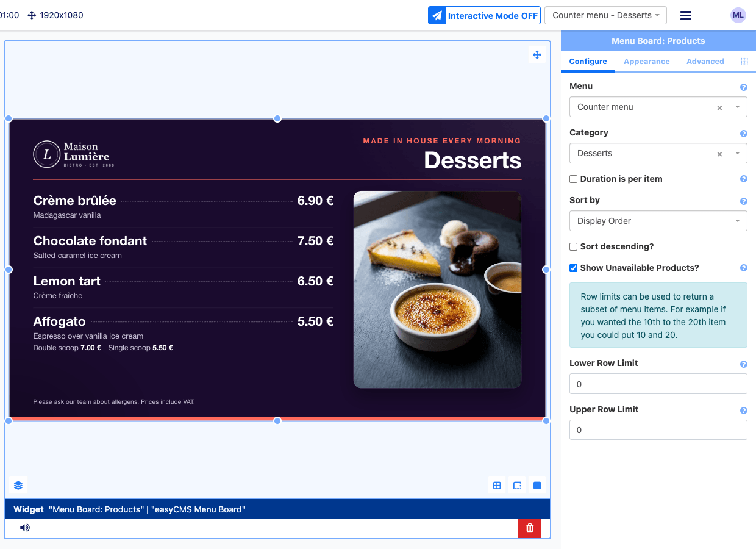Open help for Sort by
Viewport: 756px width, 549px height.
744,201
